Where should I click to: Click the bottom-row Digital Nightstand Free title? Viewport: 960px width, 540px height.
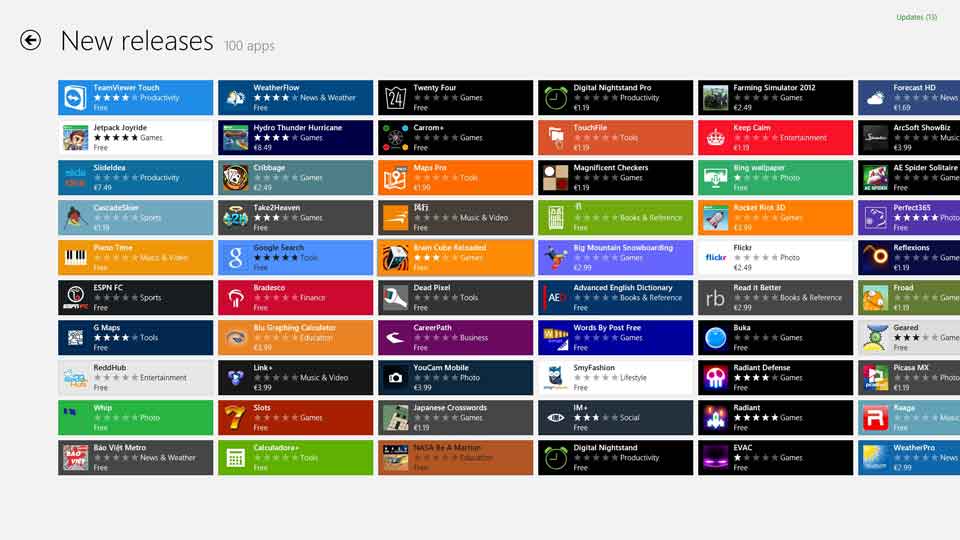click(x=606, y=448)
